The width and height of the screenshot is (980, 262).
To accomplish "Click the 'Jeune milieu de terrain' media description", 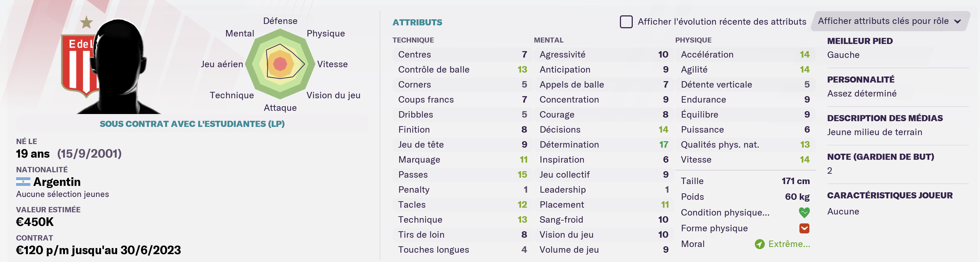I will pos(874,132).
